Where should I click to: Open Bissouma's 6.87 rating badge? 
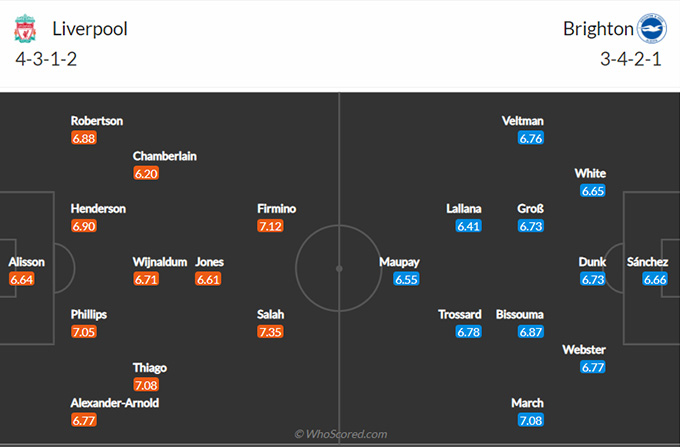pyautogui.click(x=531, y=332)
